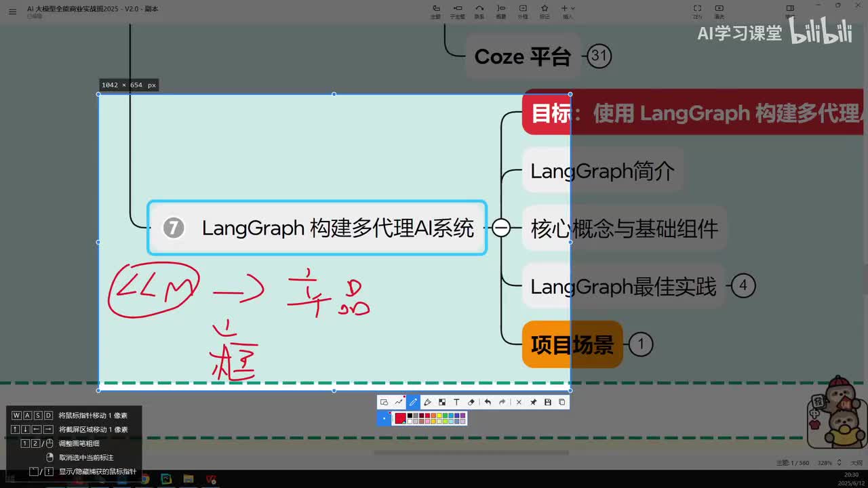Cancel screenshot with X icon

(519, 402)
